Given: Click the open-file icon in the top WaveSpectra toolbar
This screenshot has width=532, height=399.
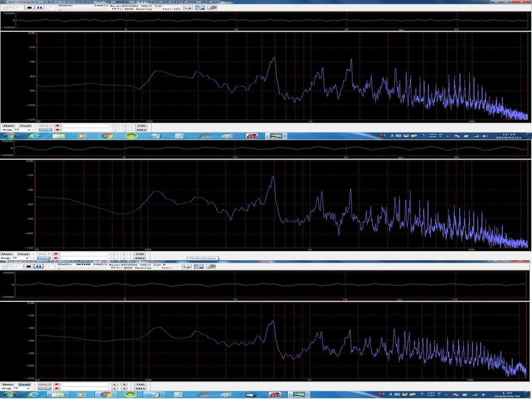Looking at the screenshot, I should tap(8, 7).
